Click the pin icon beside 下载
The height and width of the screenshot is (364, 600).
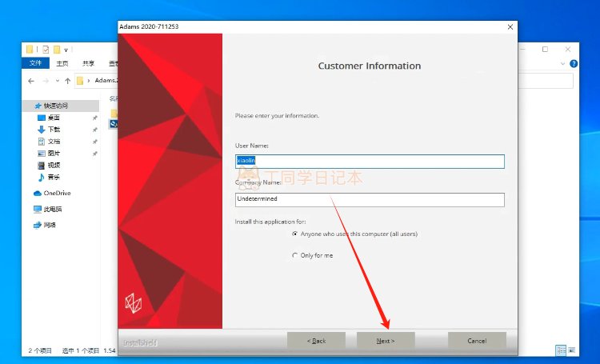(x=95, y=130)
